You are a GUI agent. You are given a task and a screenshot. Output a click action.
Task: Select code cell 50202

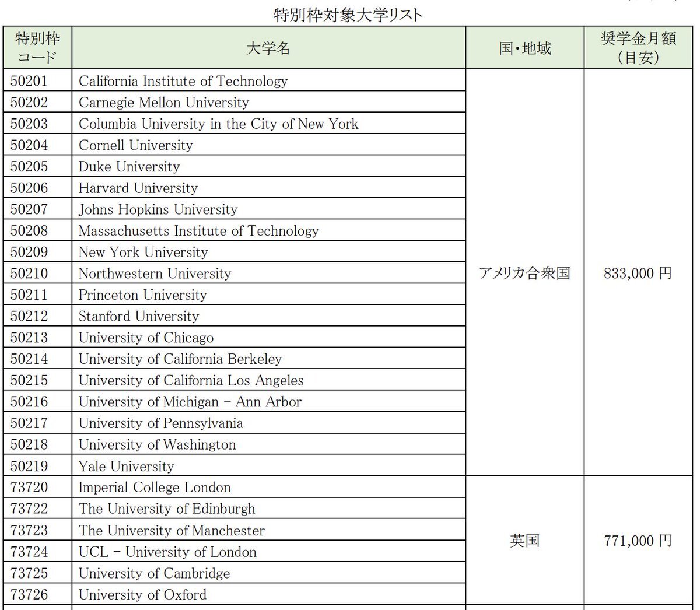point(37,102)
